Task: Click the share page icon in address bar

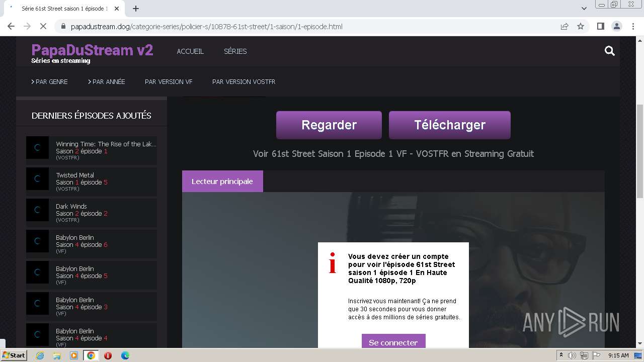Action: pos(565,26)
